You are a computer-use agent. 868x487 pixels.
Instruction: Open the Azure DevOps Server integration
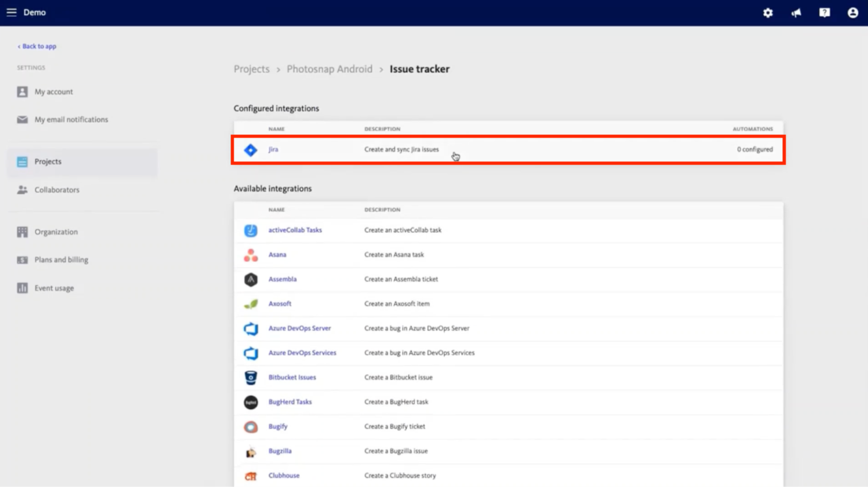[299, 328]
